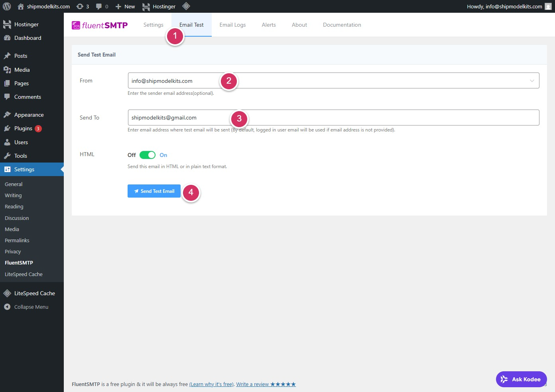Click the WordPress logo in admin bar
Viewport: 555px width, 392px height.
point(7,6)
